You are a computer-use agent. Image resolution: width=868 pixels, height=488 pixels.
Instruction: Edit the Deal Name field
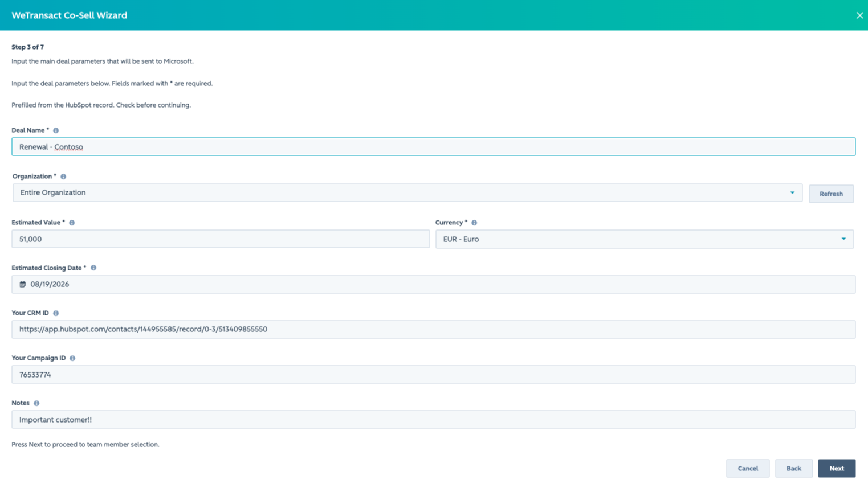433,147
